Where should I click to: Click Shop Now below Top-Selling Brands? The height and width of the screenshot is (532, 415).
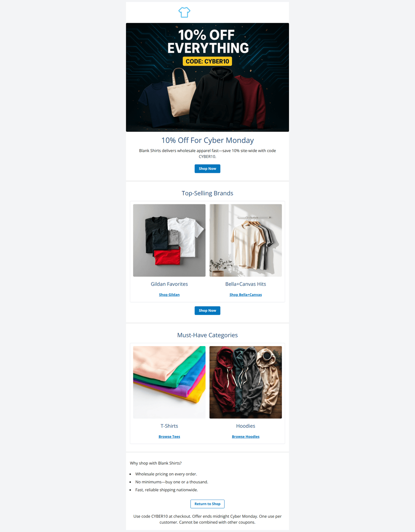(x=207, y=310)
